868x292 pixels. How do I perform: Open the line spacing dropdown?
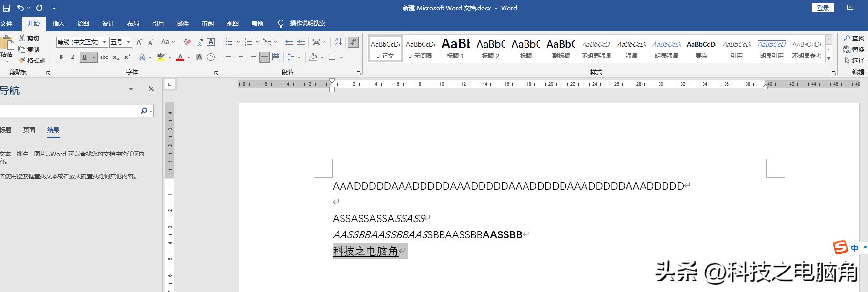[294, 57]
